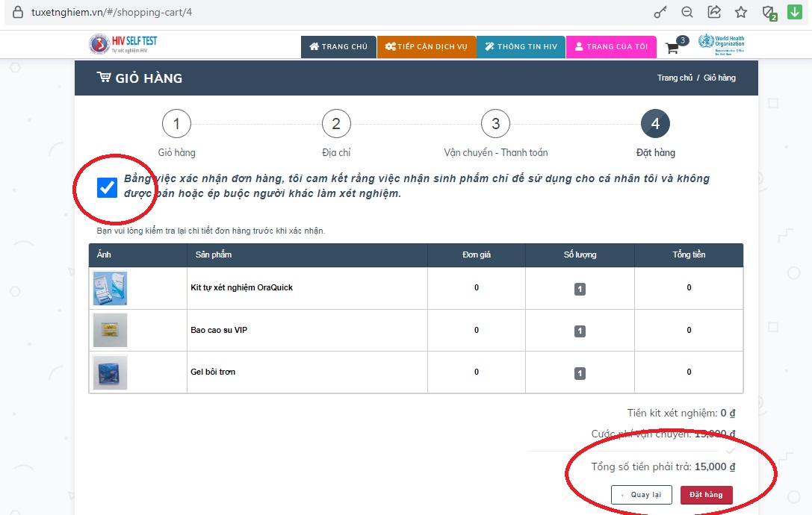Click the browser share page icon
Screen dimensions: 812x515
pos(713,13)
